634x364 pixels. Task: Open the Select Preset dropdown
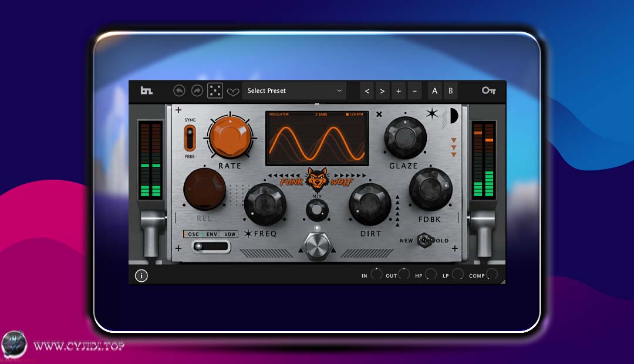pyautogui.click(x=294, y=90)
